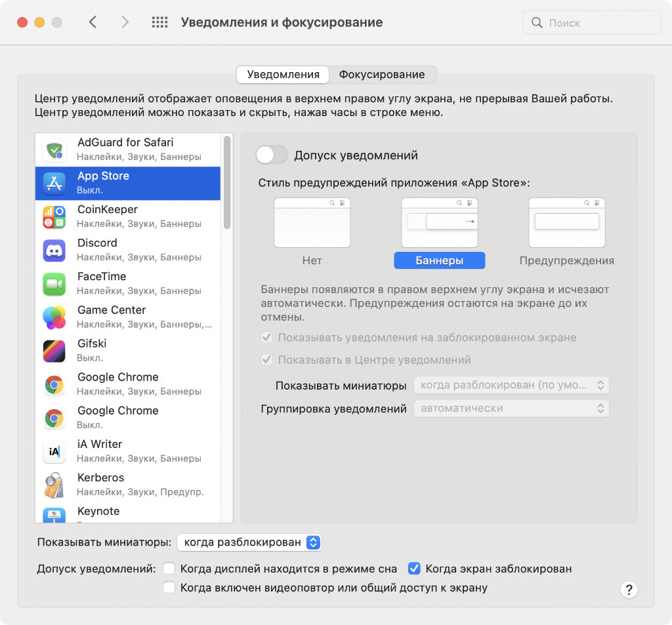Click the iA Writer app icon
Viewport: 672px width, 625px height.
[x=54, y=451]
